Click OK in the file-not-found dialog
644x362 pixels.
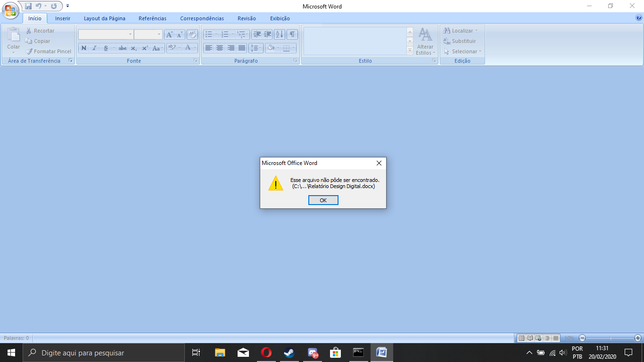coord(323,200)
